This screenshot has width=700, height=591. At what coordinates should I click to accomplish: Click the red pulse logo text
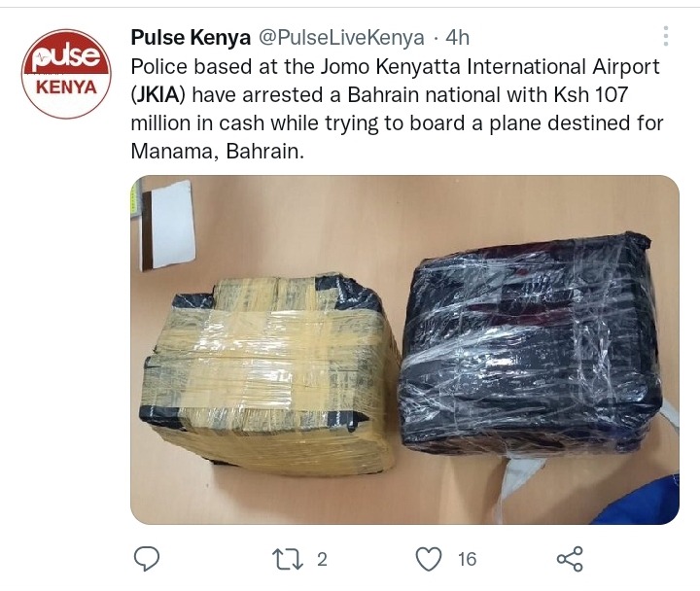(x=66, y=55)
